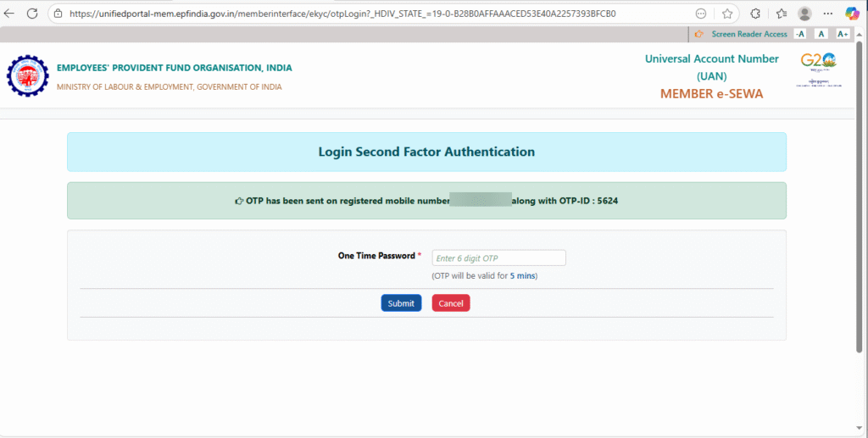Viewport: 868px width, 438px height.
Task: Click the 5 mins validity text
Action: click(x=522, y=275)
